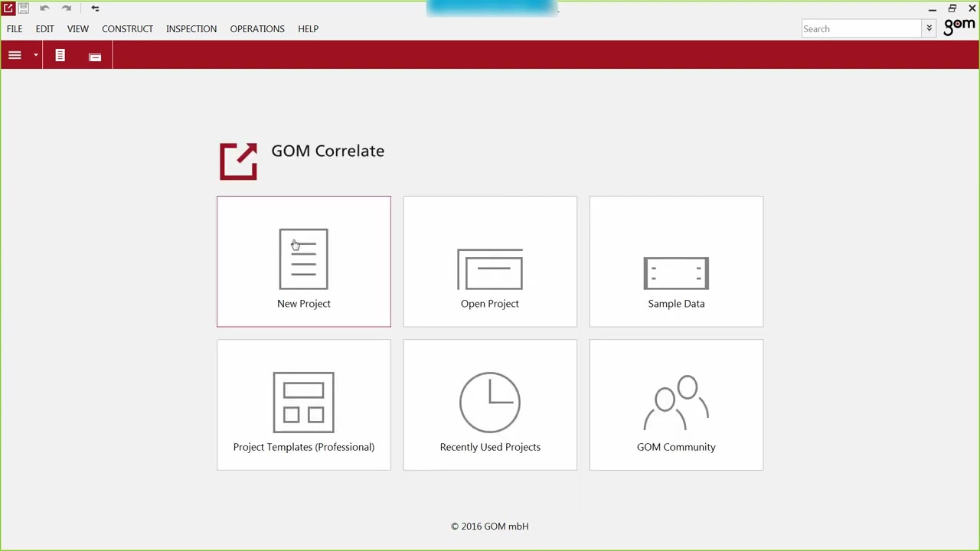This screenshot has height=551, width=980.
Task: Close the GOM Correlate window
Action: [x=972, y=8]
